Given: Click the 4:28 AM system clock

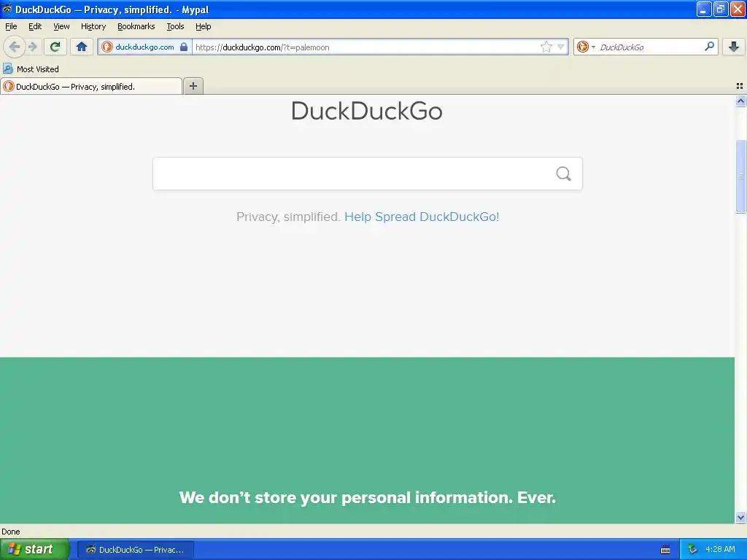Looking at the screenshot, I should (720, 550).
